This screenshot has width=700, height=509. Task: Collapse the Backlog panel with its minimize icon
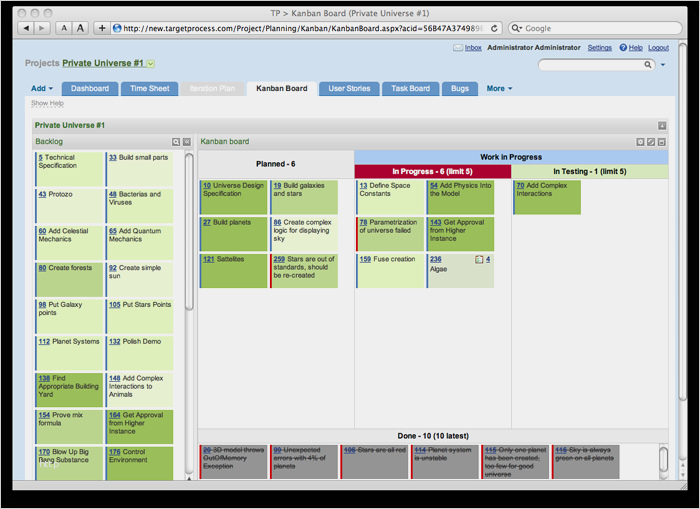(186, 142)
